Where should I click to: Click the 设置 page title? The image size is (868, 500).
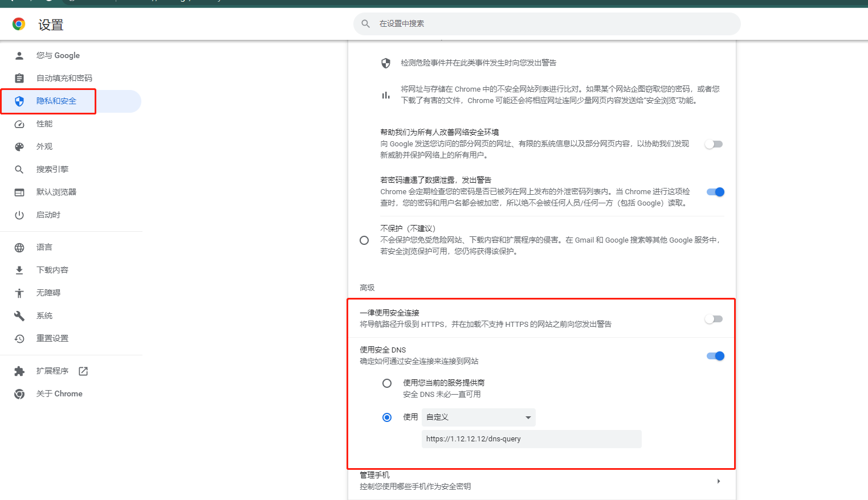[x=51, y=25]
